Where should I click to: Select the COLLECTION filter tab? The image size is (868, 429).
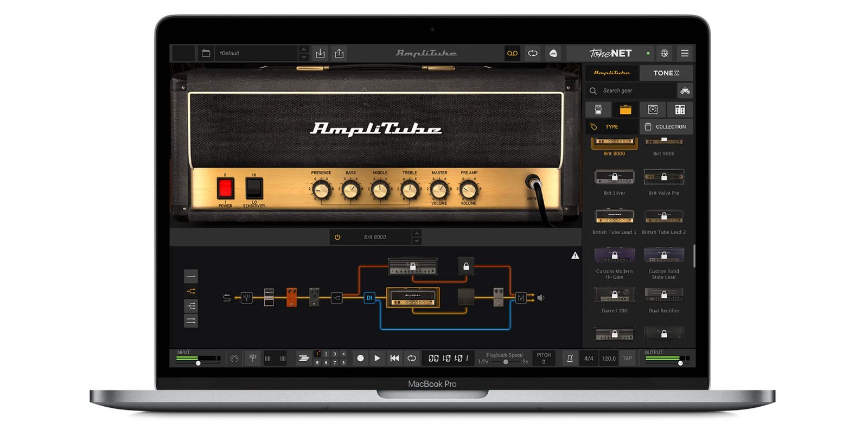click(x=666, y=127)
